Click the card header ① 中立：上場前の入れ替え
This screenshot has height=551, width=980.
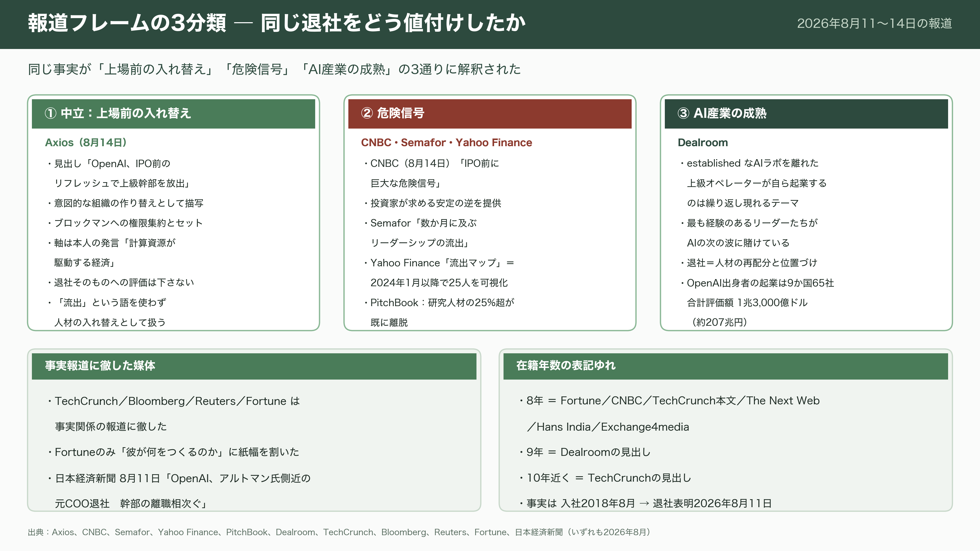click(174, 114)
